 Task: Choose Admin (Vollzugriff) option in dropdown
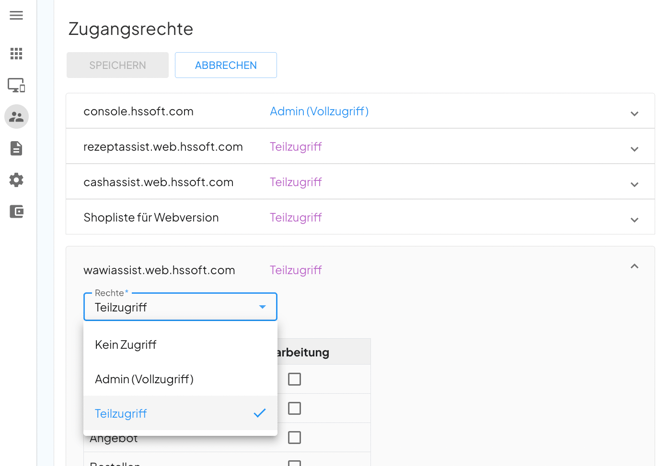pos(144,379)
